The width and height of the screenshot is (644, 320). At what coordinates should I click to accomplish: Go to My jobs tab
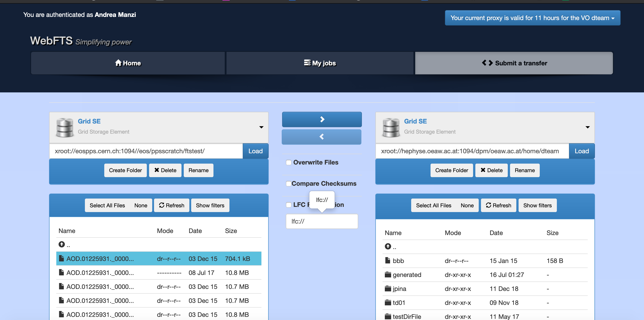point(320,63)
